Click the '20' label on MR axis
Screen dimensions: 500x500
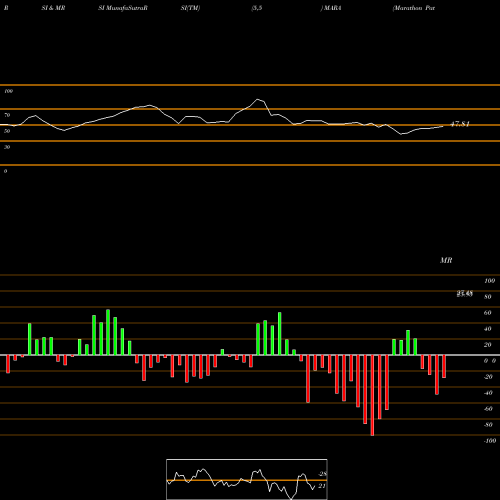(488, 345)
